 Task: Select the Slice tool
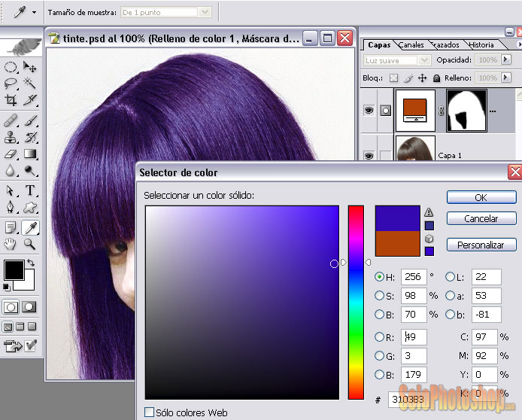click(29, 99)
